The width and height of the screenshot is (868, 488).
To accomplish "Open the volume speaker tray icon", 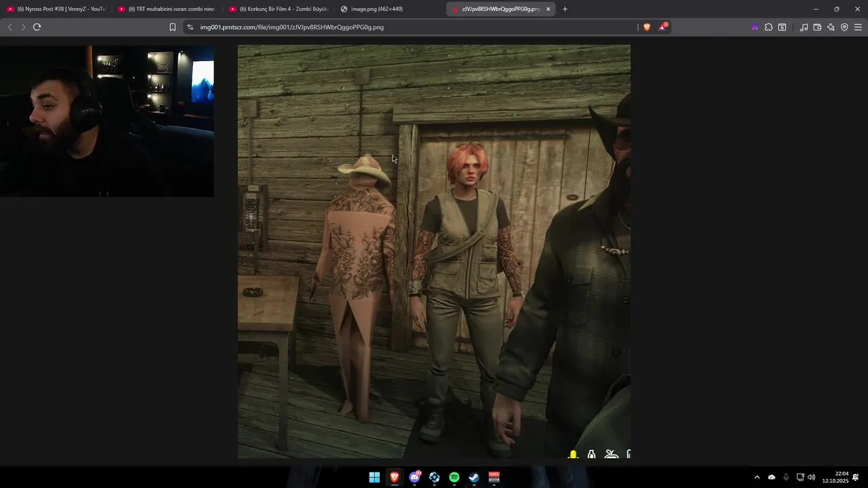I will pyautogui.click(x=812, y=477).
